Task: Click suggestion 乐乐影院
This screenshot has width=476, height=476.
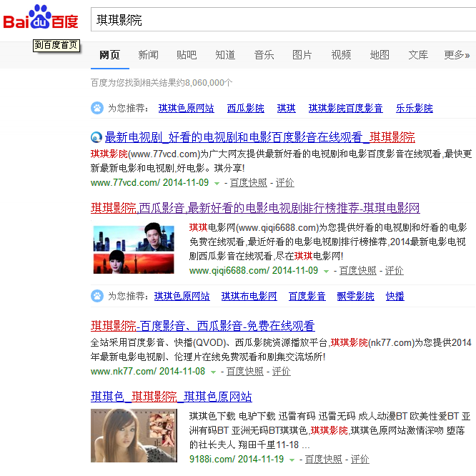Action: click(x=415, y=108)
